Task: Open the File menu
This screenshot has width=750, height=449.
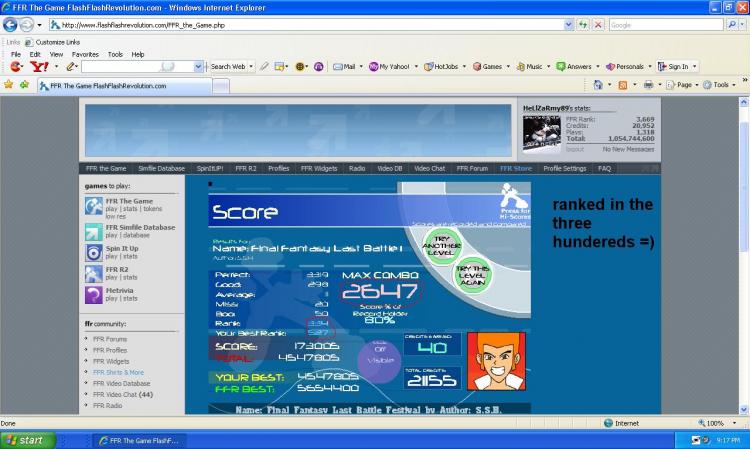Action: (16, 55)
